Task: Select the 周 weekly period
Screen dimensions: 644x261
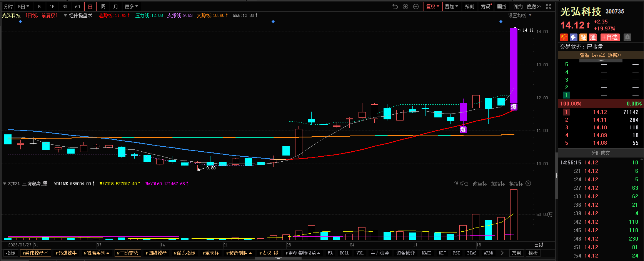Action: click(x=103, y=7)
